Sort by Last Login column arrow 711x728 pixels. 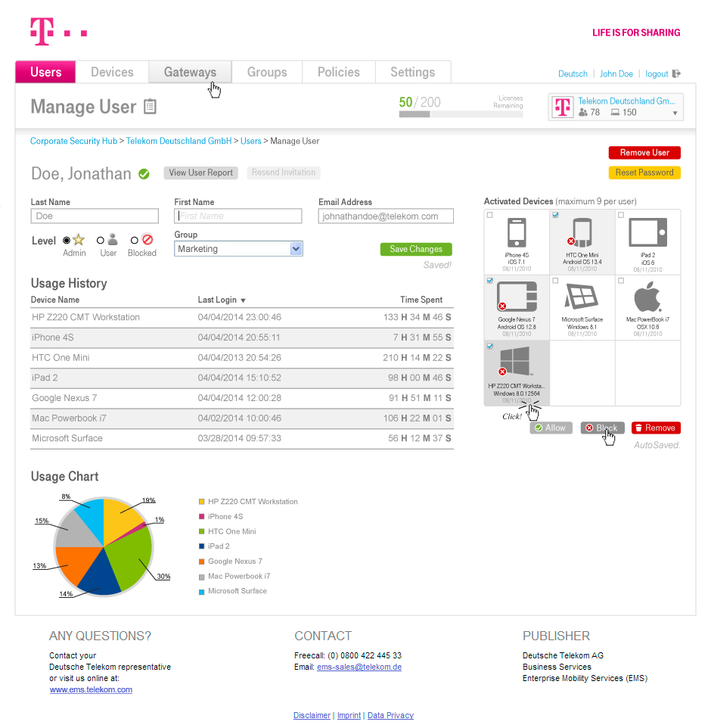(243, 301)
